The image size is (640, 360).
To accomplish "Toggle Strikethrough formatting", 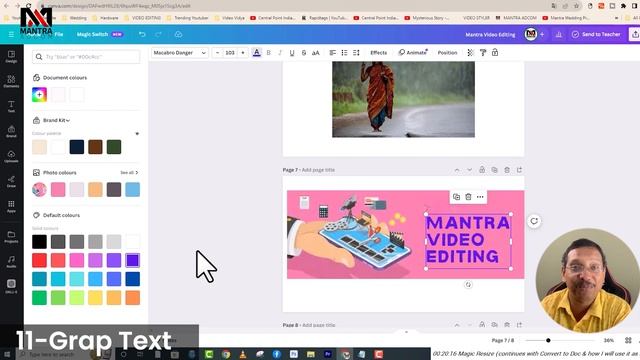I will [x=304, y=53].
